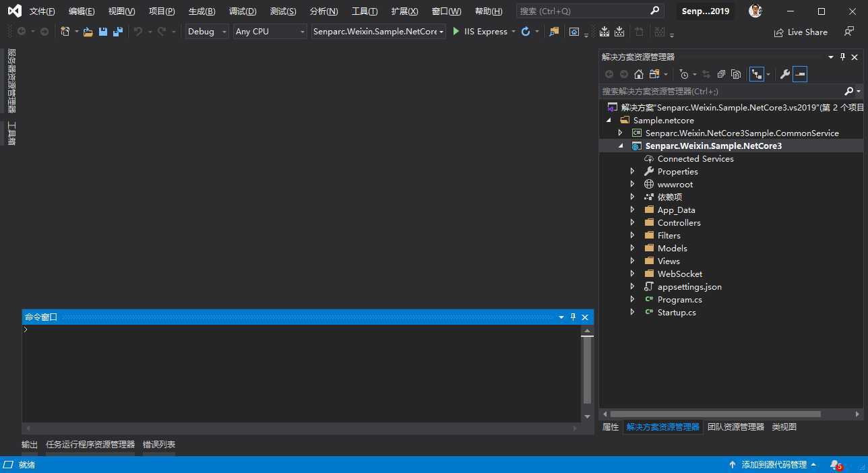868x473 pixels.
Task: Click the command window vertical scrollbar
Action: (x=587, y=371)
